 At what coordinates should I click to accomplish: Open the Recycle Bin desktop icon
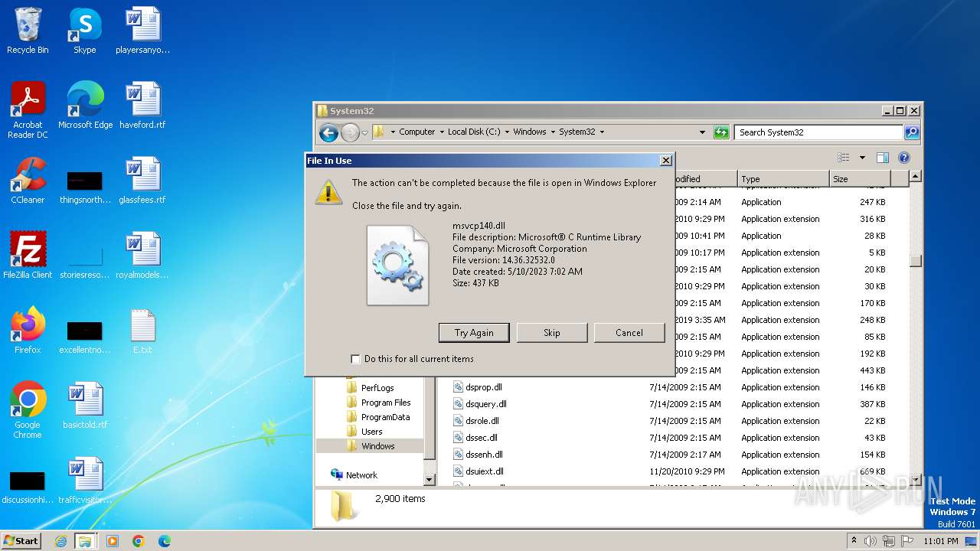pyautogui.click(x=28, y=31)
